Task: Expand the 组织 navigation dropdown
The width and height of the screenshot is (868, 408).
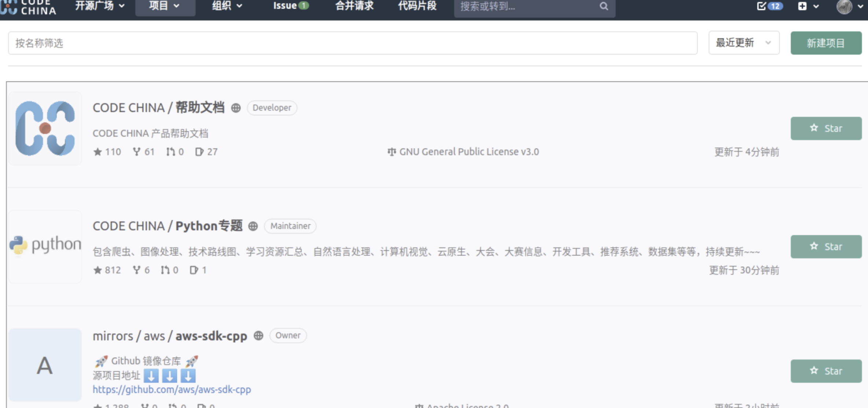Action: click(x=227, y=6)
